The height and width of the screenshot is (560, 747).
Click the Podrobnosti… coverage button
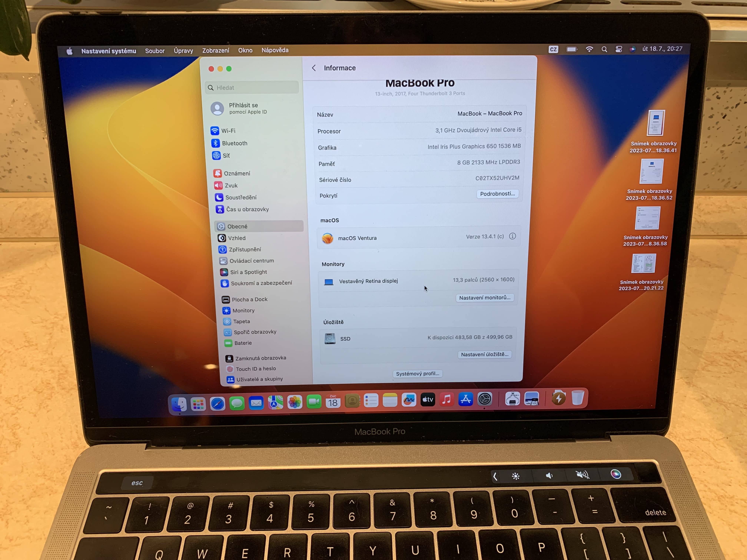pyautogui.click(x=497, y=194)
